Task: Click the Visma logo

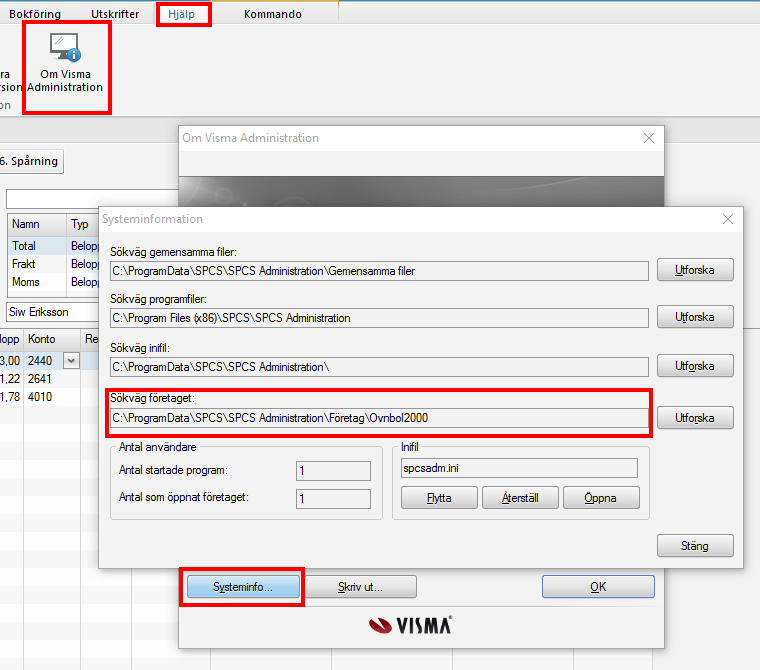Action: (410, 625)
